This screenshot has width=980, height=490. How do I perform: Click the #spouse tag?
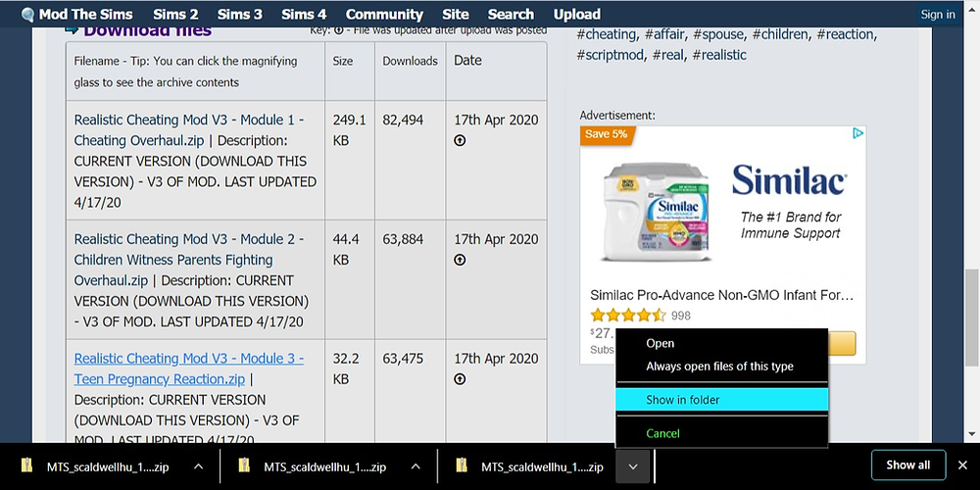point(718,34)
